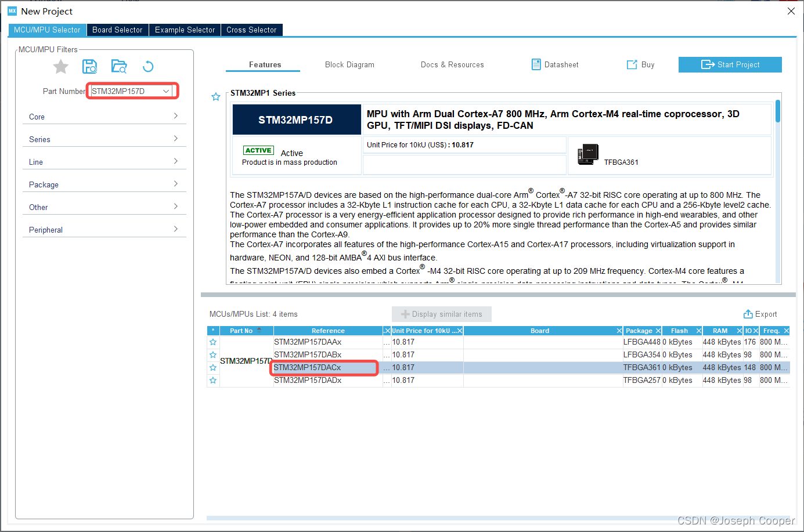Click the Export label
804x532 pixels.
[x=766, y=314]
